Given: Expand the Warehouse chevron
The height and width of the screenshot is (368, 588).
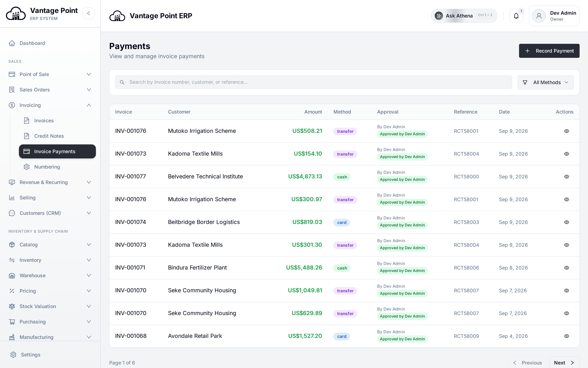Looking at the screenshot, I should click(x=89, y=275).
